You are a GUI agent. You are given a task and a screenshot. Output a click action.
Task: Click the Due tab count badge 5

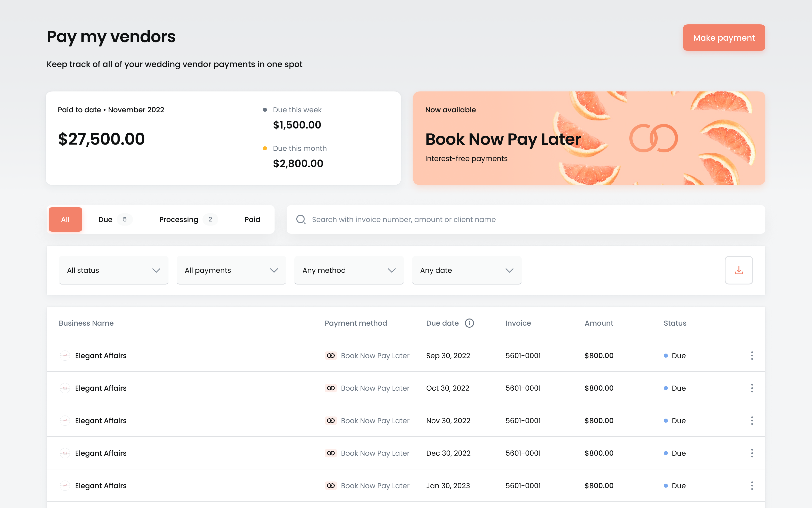(x=125, y=219)
